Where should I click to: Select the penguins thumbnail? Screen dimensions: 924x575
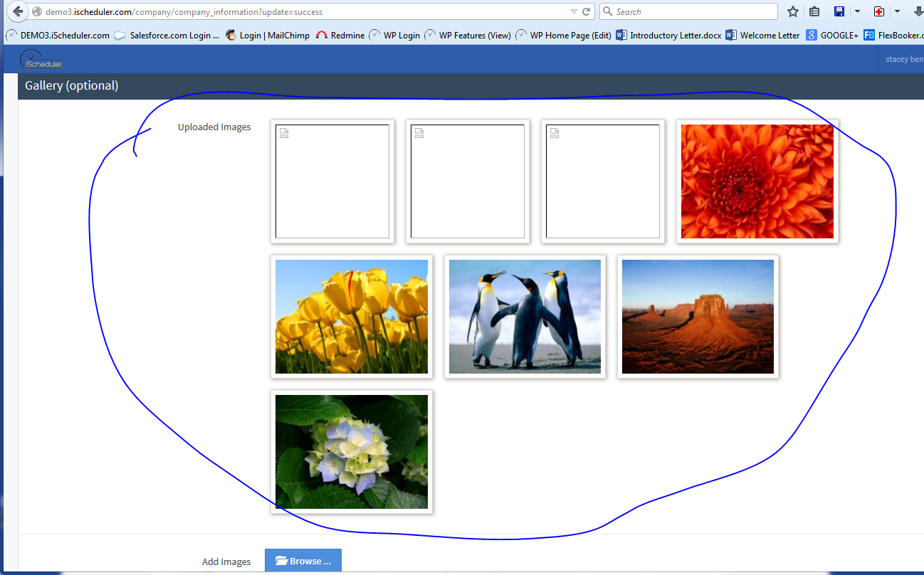click(x=525, y=317)
